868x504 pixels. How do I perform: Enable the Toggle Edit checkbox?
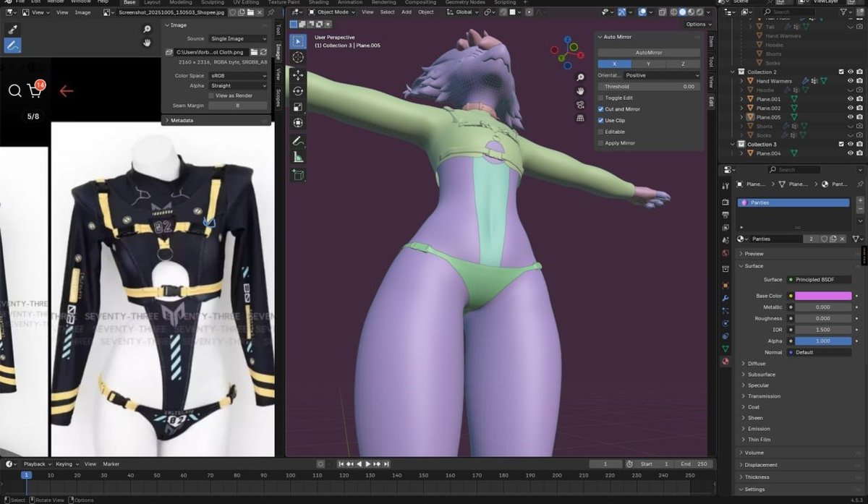(x=601, y=98)
